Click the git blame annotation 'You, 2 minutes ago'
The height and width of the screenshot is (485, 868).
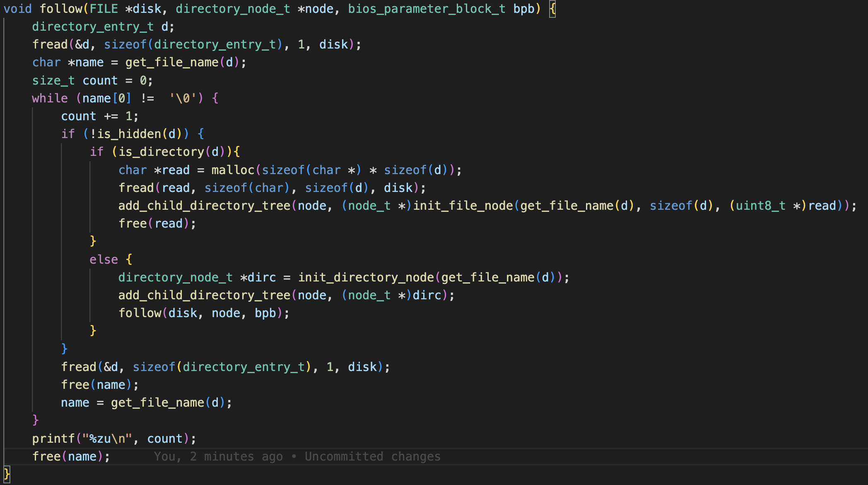218,456
